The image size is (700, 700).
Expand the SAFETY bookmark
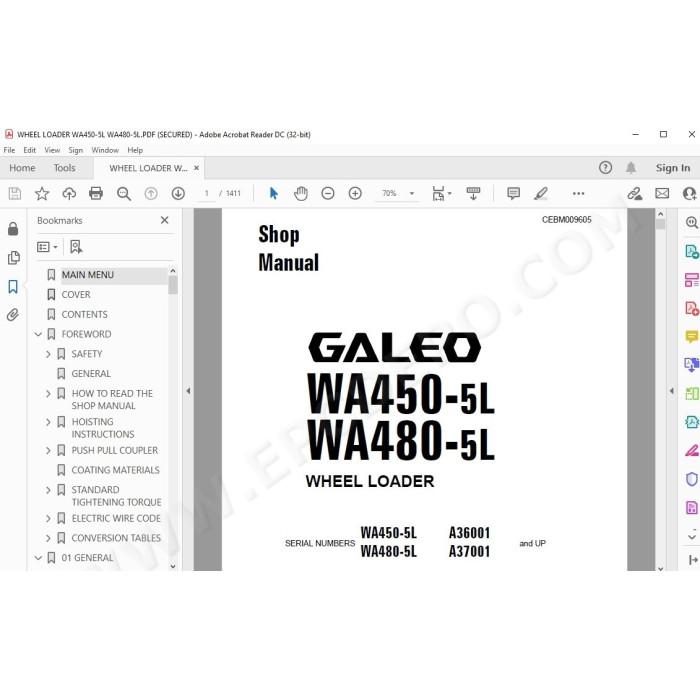[48, 354]
